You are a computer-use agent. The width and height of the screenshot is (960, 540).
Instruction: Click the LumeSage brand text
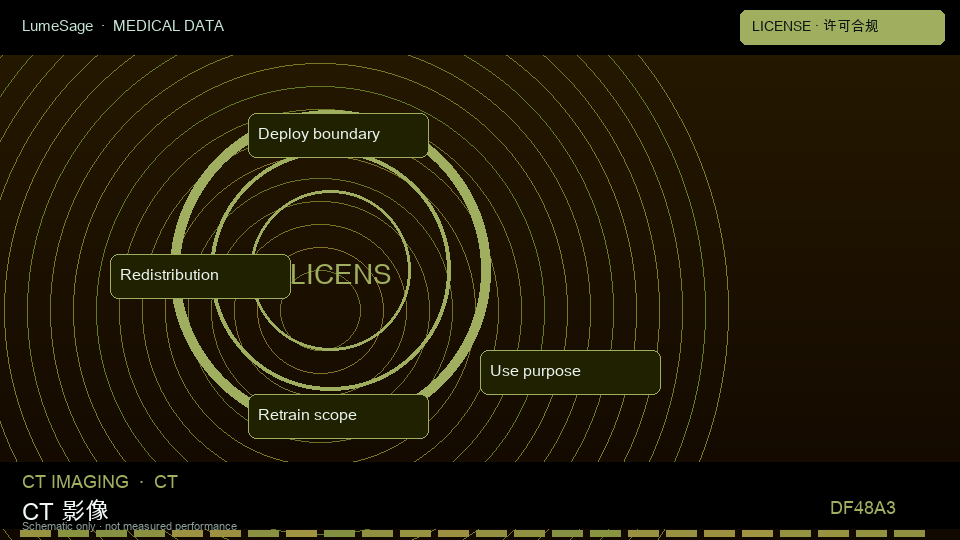click(x=58, y=26)
